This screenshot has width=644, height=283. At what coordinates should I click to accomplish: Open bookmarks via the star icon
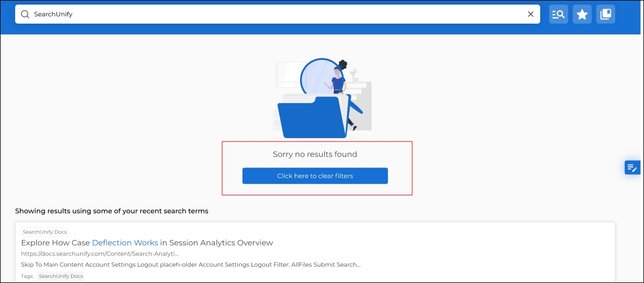tap(582, 15)
